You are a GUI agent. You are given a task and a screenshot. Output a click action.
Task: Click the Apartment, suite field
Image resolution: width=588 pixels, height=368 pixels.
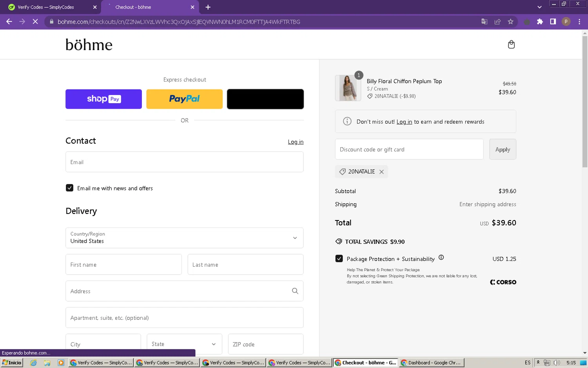point(184,317)
